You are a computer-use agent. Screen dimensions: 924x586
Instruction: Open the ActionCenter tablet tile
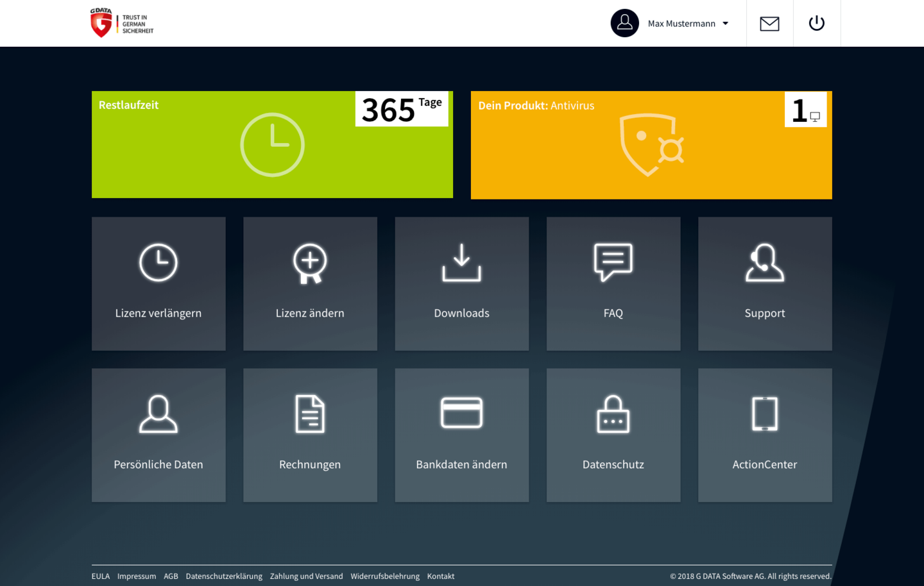[765, 435]
